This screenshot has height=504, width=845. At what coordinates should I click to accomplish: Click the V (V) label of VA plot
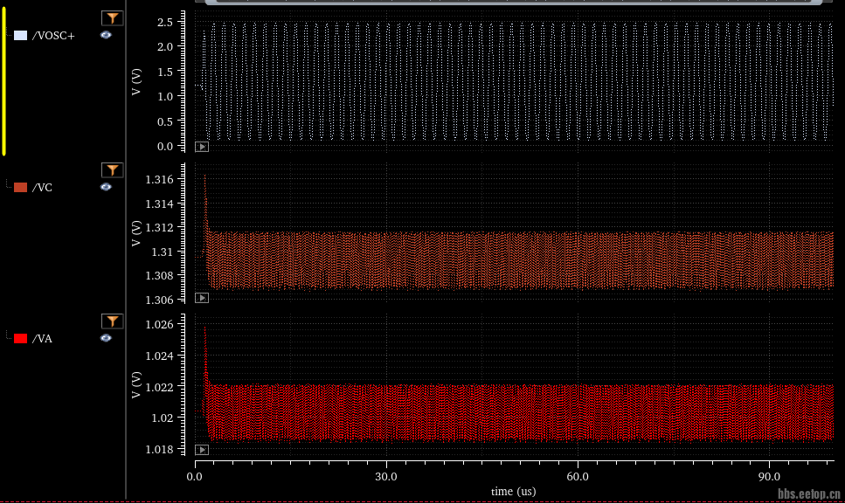[x=136, y=385]
